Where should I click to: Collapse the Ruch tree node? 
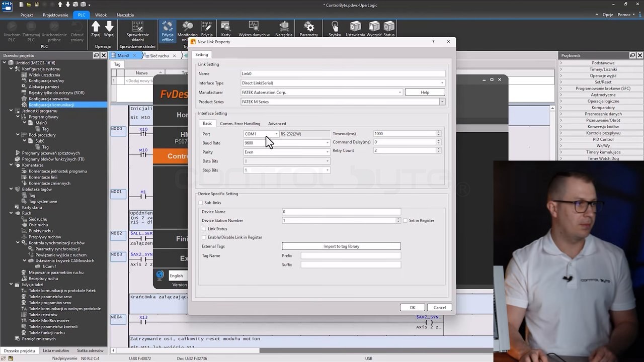tap(11, 213)
